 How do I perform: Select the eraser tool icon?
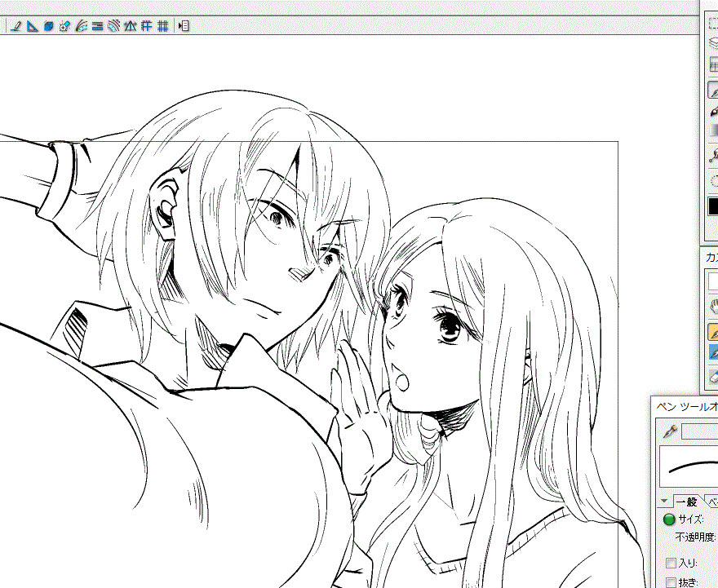click(x=713, y=377)
